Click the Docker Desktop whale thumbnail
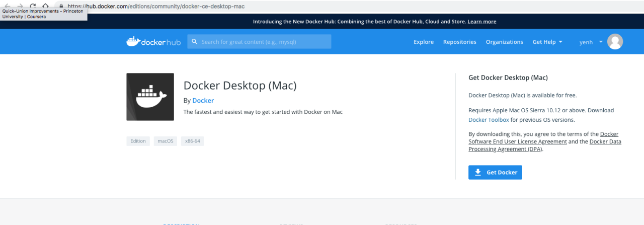644x225 pixels. coord(150,97)
